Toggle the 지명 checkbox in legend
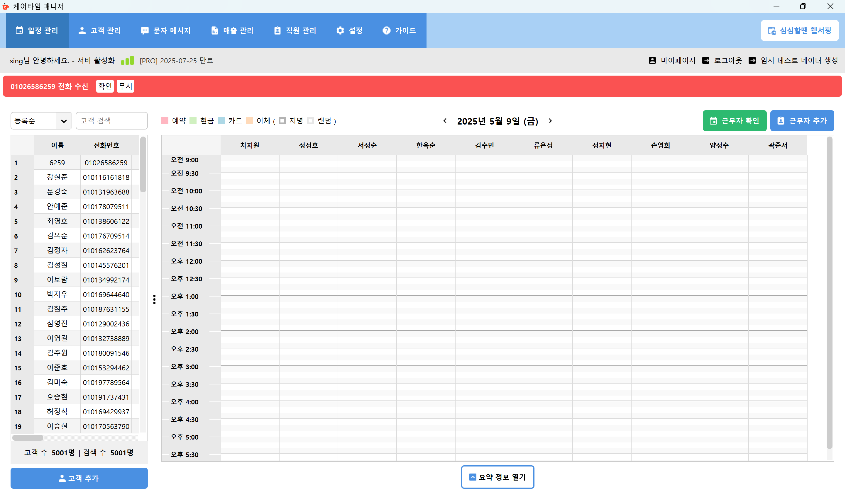 tap(282, 121)
